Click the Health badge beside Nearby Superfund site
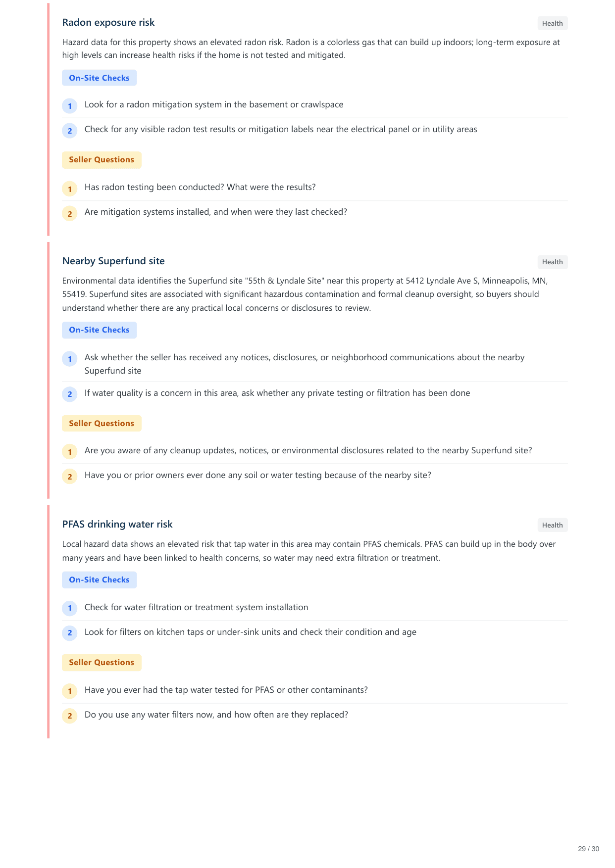The image size is (615, 868). (x=552, y=262)
